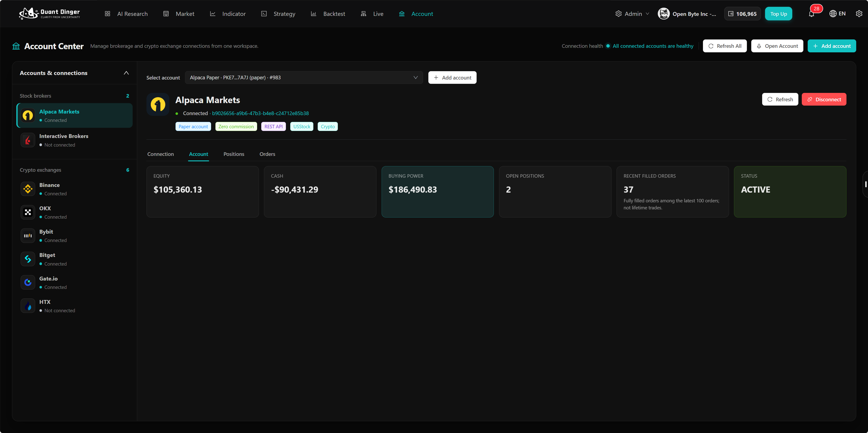Screen dimensions: 868x433
Task: Click the Account Center bank icon
Action: click(16, 46)
